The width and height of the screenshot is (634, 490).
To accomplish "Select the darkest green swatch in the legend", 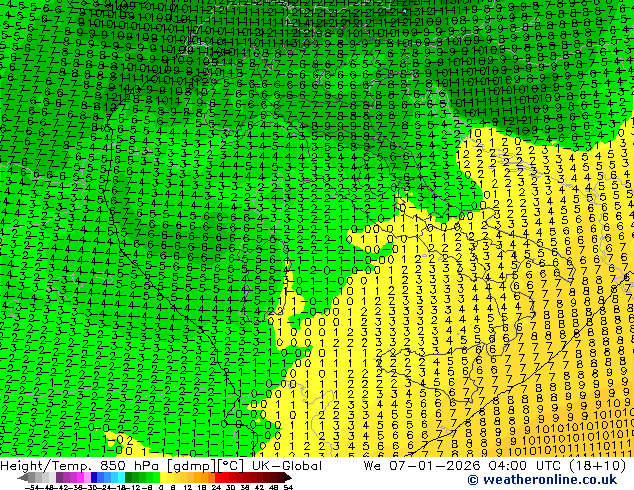I will point(129,478).
